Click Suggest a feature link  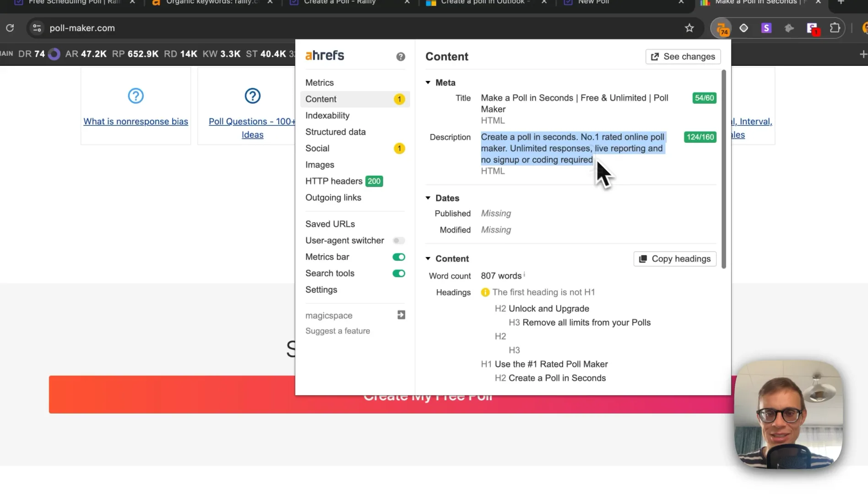pyautogui.click(x=337, y=331)
